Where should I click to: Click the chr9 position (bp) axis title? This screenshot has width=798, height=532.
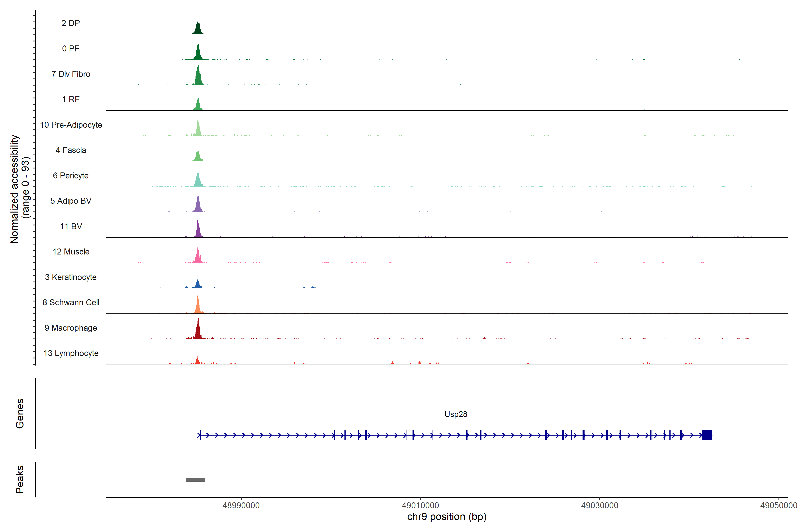pos(446,517)
